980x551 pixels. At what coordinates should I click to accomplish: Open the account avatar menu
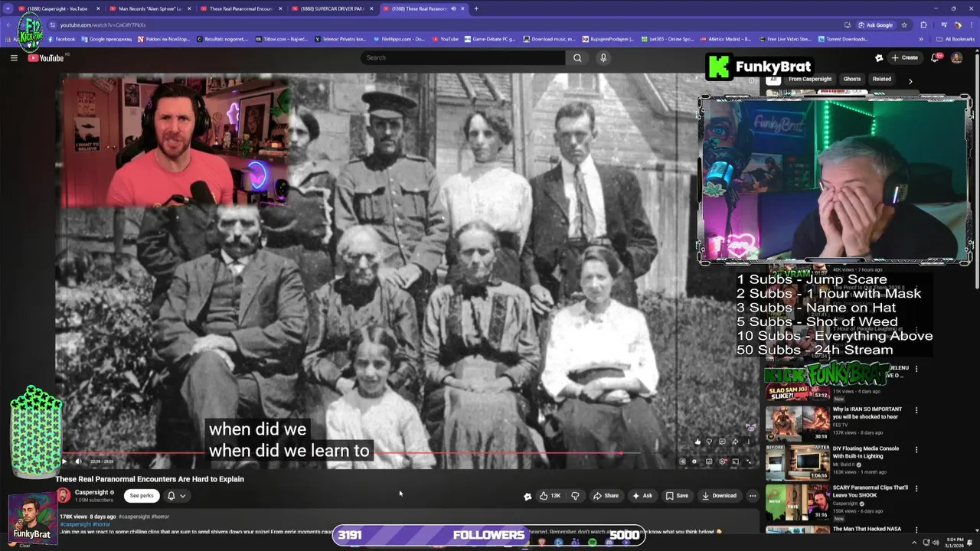(x=956, y=57)
